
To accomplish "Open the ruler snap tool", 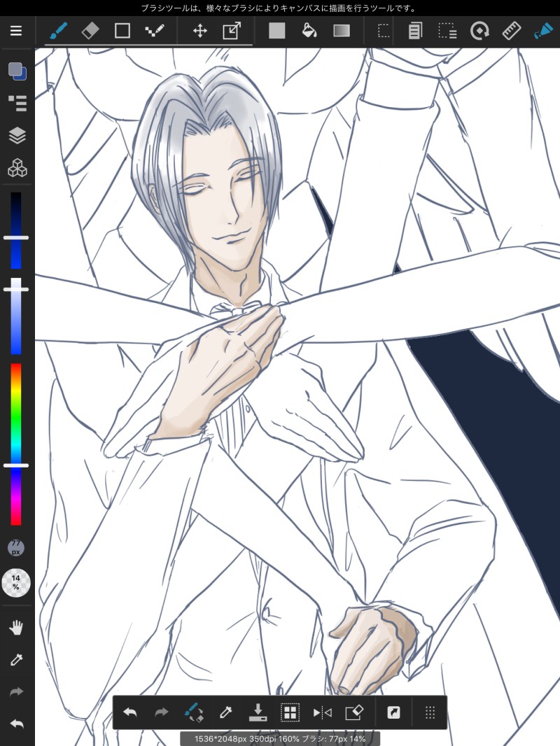I will click(x=512, y=31).
